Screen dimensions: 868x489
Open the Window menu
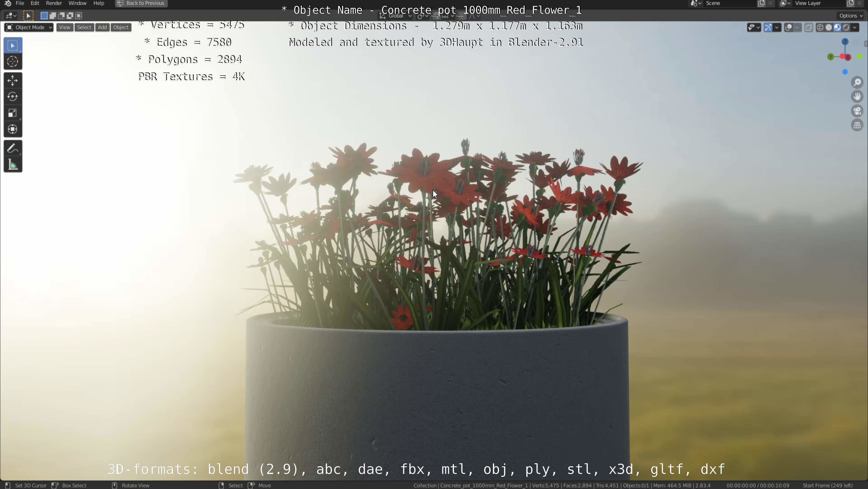(x=78, y=3)
